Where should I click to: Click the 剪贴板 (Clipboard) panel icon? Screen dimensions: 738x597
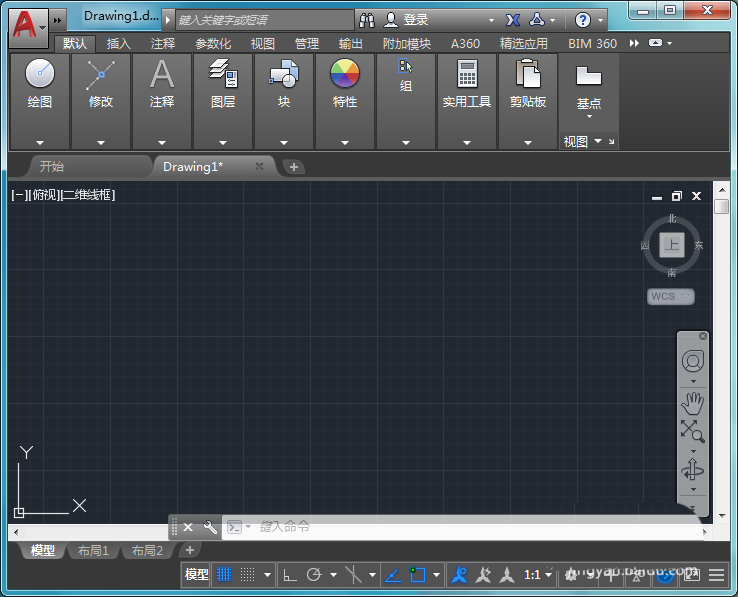(528, 75)
